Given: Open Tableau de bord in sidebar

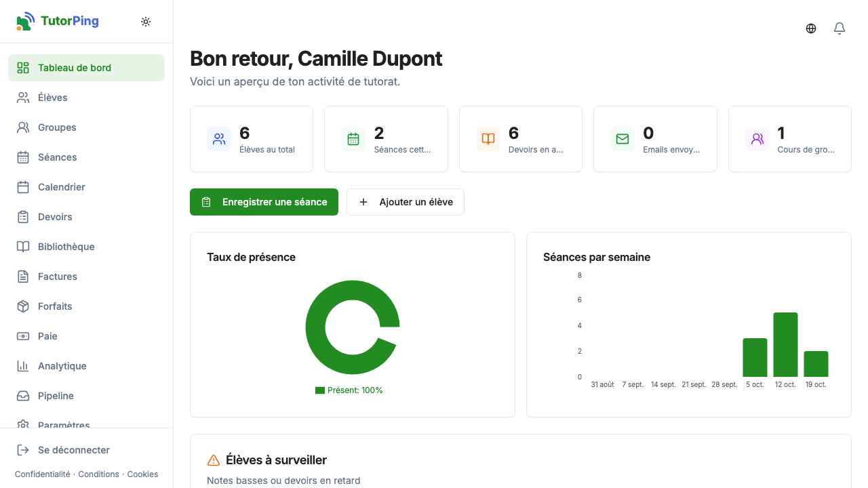Looking at the screenshot, I should (86, 68).
